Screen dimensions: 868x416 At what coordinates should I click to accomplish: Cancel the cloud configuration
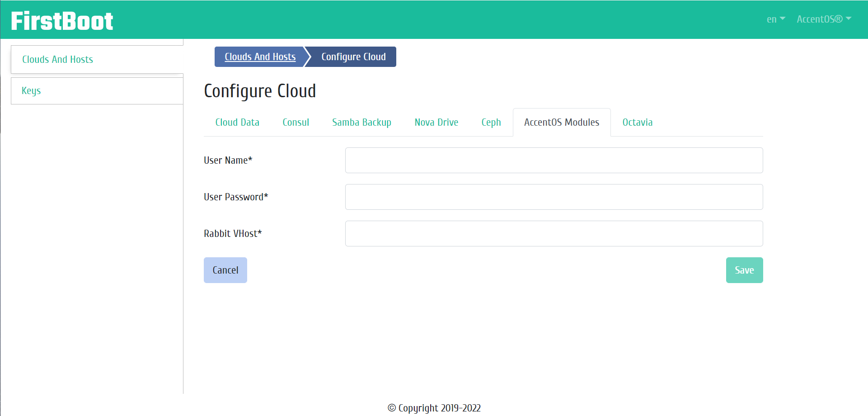(225, 270)
